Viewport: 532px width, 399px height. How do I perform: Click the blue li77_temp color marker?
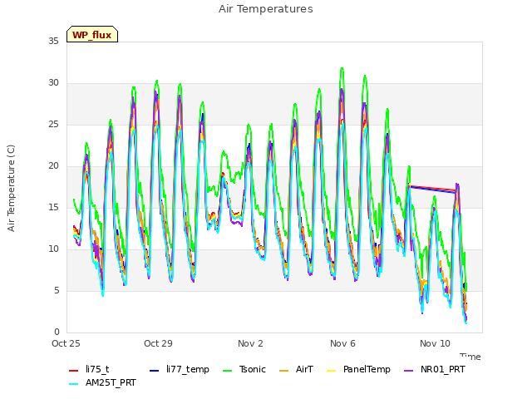coord(155,371)
